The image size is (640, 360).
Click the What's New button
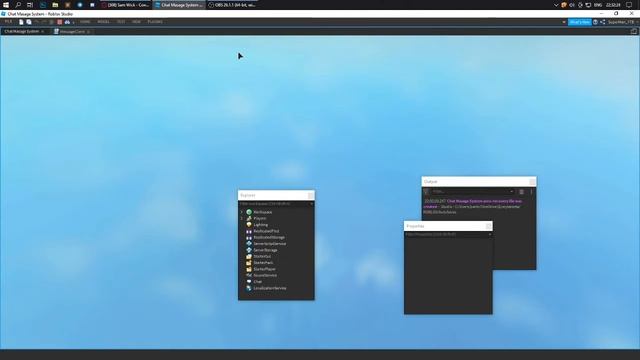point(580,22)
